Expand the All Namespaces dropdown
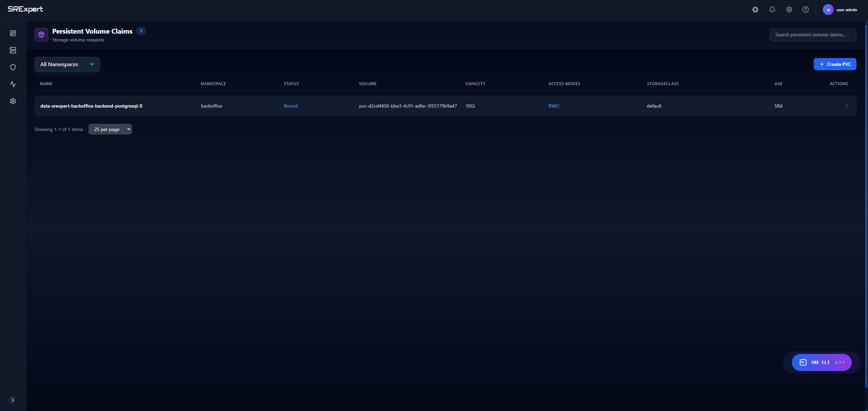 coord(67,64)
